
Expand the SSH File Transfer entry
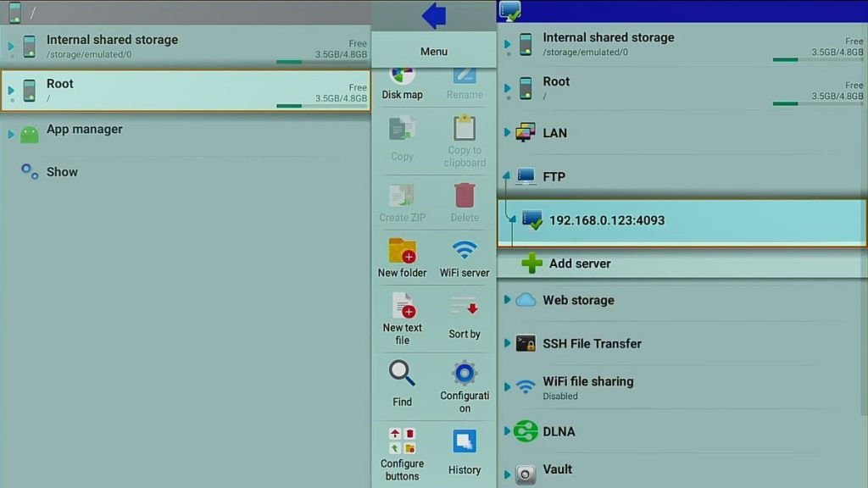(x=507, y=343)
